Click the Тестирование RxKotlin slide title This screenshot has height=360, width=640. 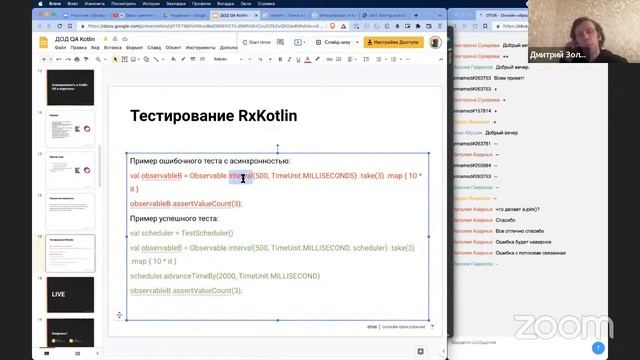pyautogui.click(x=213, y=116)
